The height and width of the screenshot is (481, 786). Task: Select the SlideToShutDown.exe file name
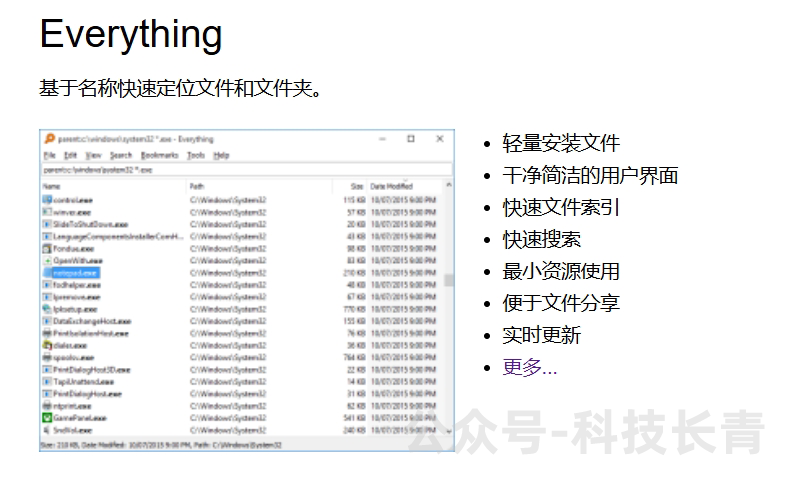pyautogui.click(x=91, y=224)
